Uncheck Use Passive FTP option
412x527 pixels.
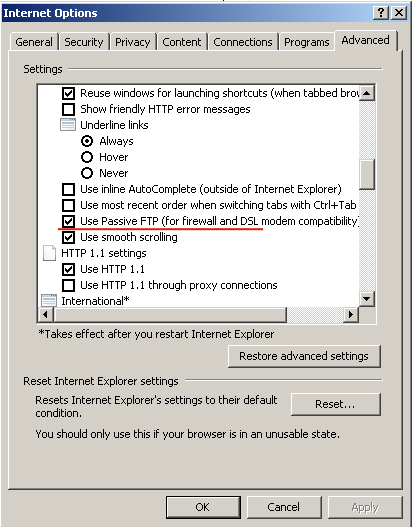point(68,221)
